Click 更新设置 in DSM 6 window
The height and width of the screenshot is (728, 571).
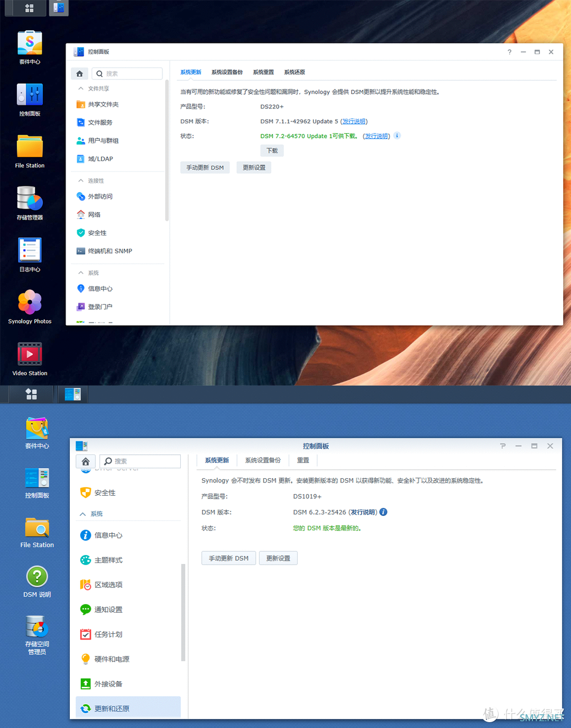[x=278, y=558]
